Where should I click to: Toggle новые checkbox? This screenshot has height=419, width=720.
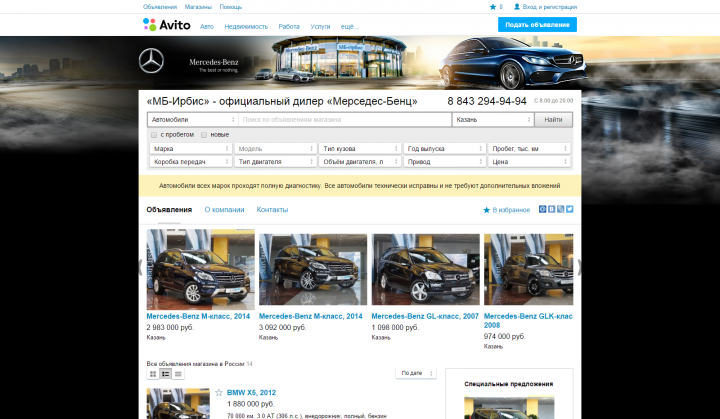coord(204,135)
